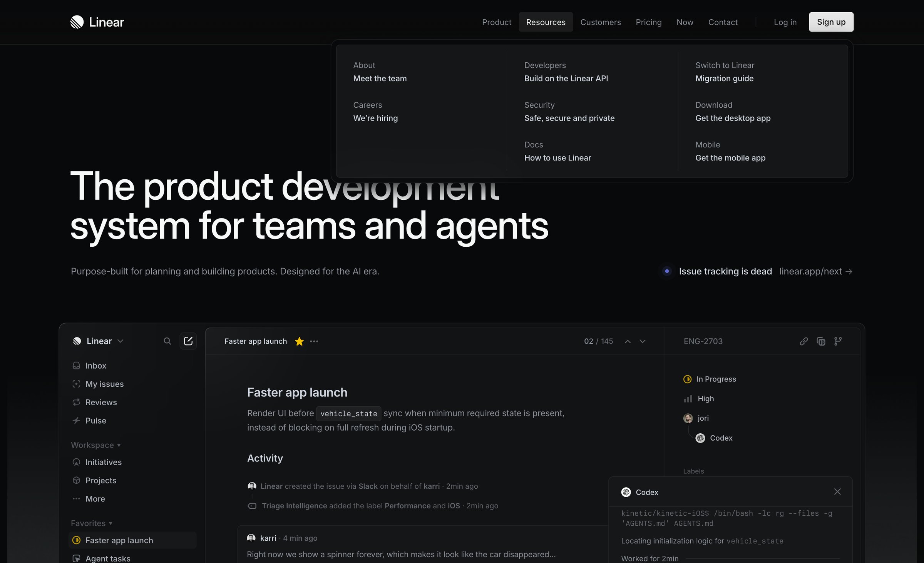Open Careers – We're hiring
This screenshot has width=924, height=563.
(x=375, y=112)
